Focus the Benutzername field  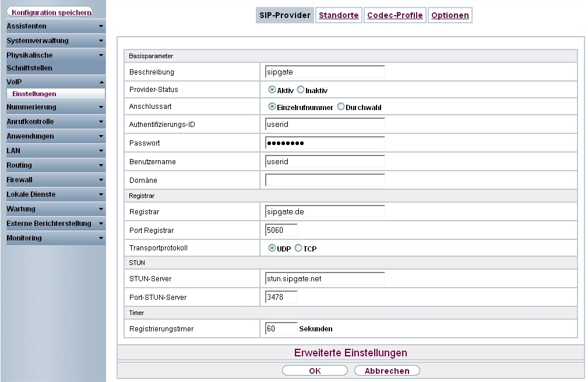click(325, 161)
